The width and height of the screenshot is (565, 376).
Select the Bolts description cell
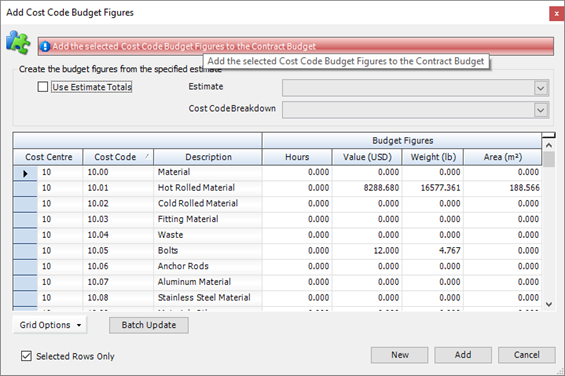tap(208, 251)
